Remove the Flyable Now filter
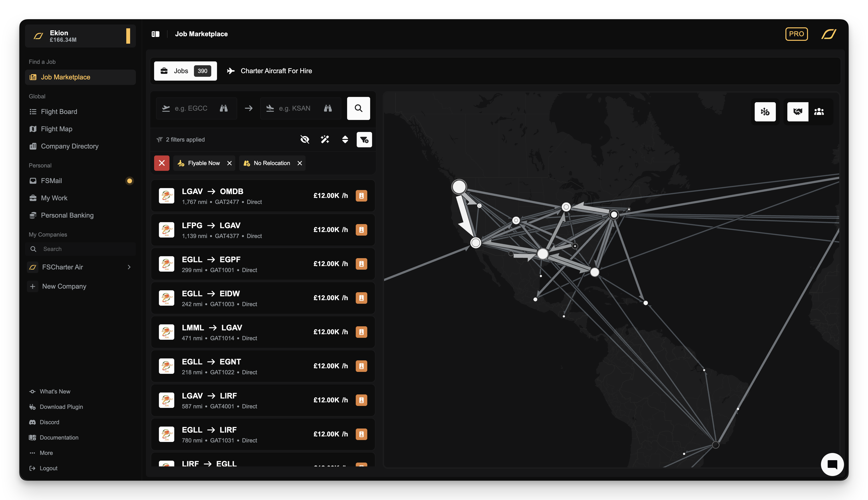The width and height of the screenshot is (868, 500). 229,163
